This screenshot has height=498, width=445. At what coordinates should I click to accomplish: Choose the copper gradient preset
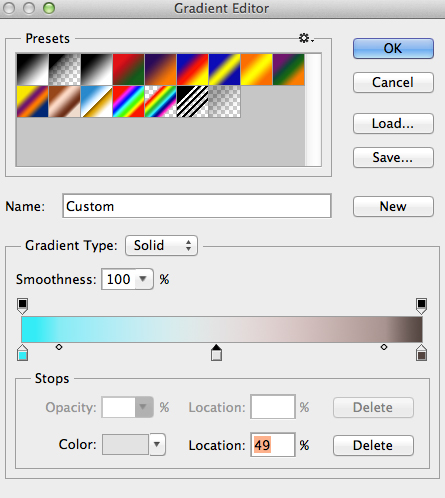[x=65, y=101]
